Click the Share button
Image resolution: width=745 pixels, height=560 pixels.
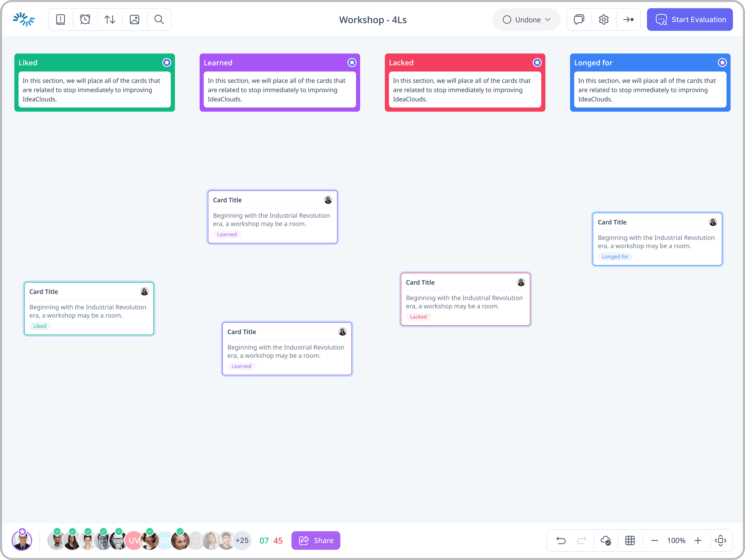pyautogui.click(x=316, y=540)
